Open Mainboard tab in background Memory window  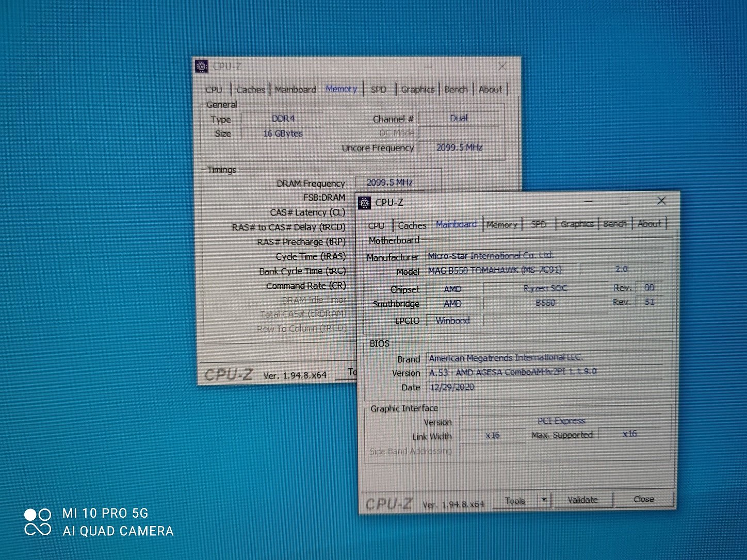[295, 90]
